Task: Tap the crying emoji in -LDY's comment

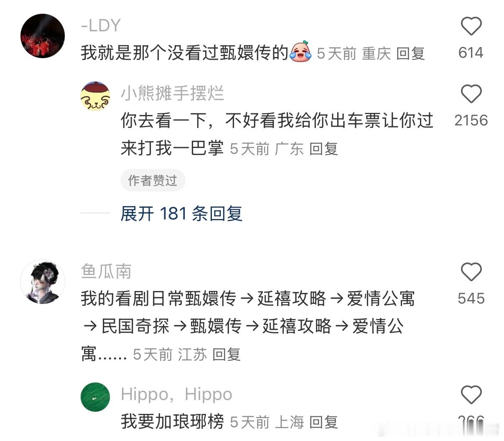Action: point(301,52)
